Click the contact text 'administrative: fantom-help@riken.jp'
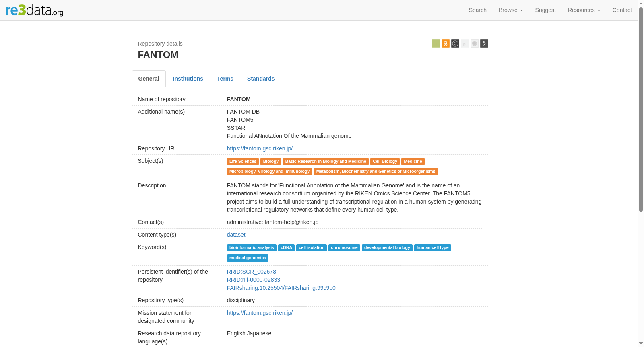 [x=273, y=222]
